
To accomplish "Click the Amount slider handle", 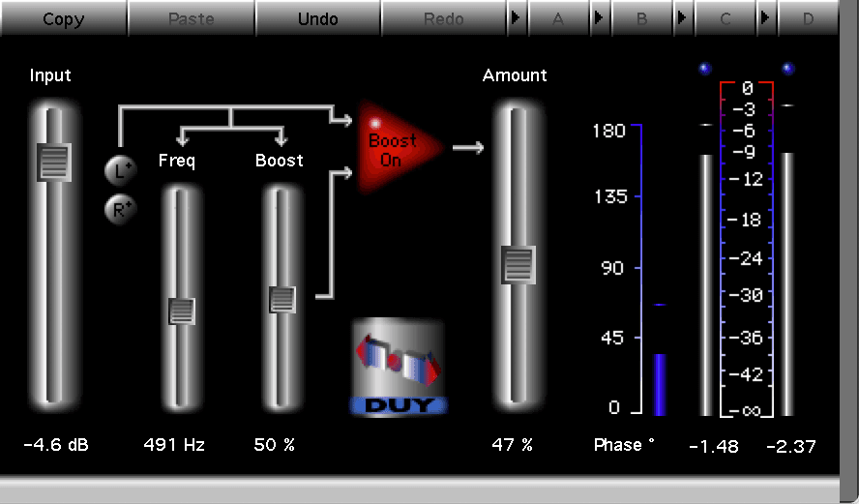I will point(518,264).
